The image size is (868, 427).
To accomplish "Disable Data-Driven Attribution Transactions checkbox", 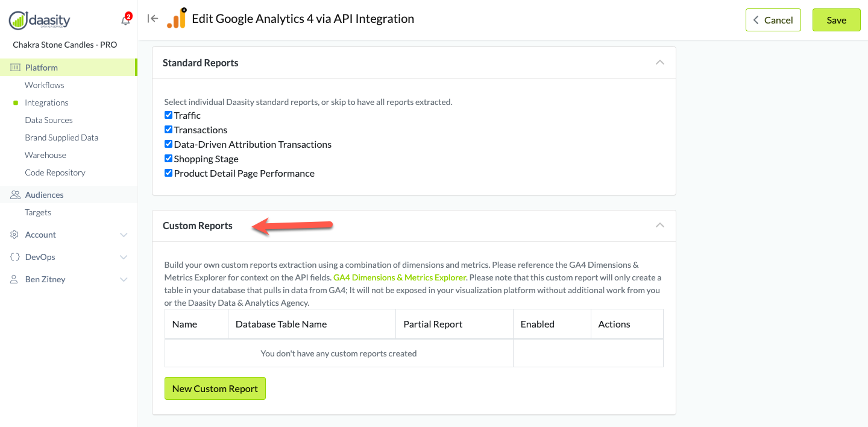I will 169,144.
